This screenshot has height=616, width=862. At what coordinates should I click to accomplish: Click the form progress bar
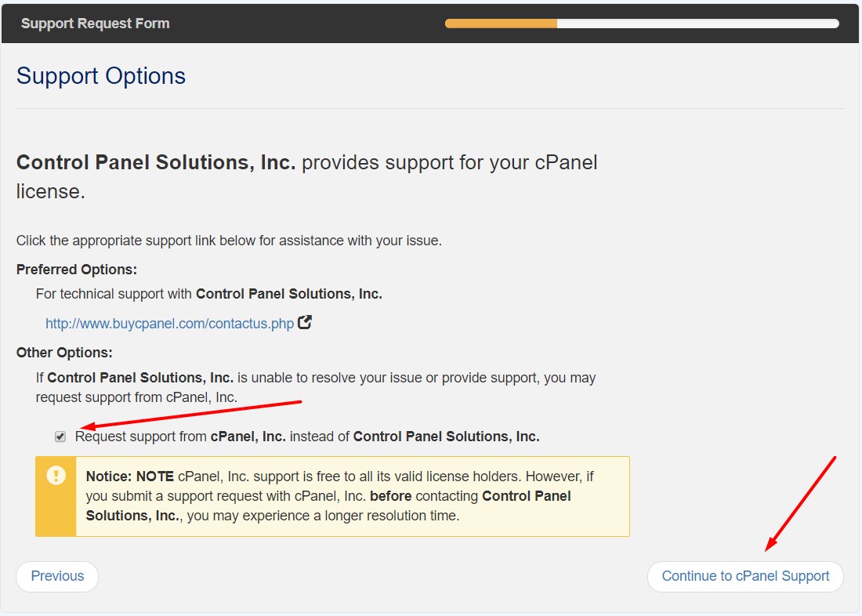coord(642,24)
